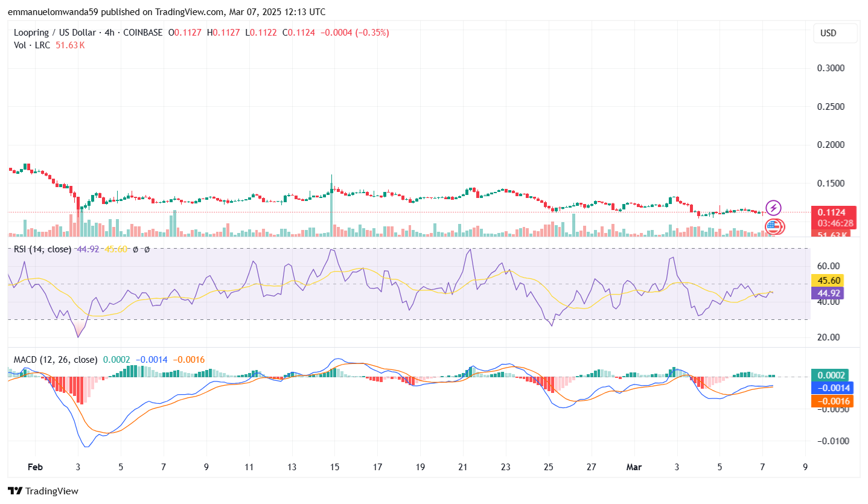
Task: Click the 13 date on time axis
Action: 292,467
